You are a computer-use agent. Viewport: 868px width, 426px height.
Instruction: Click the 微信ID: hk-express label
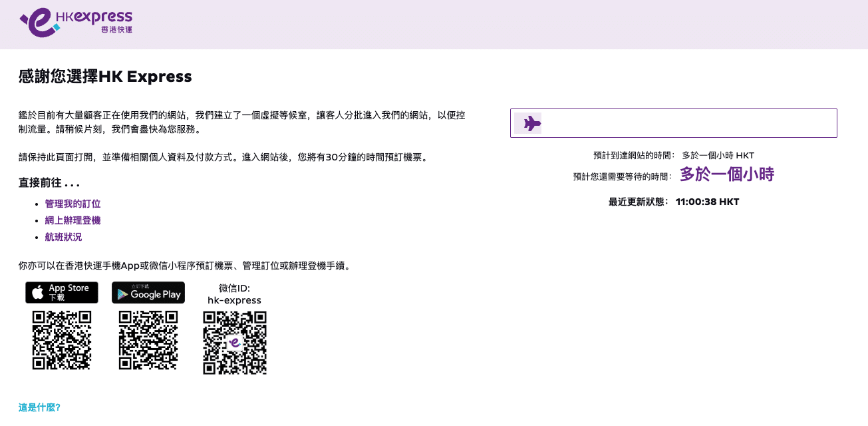click(x=235, y=294)
